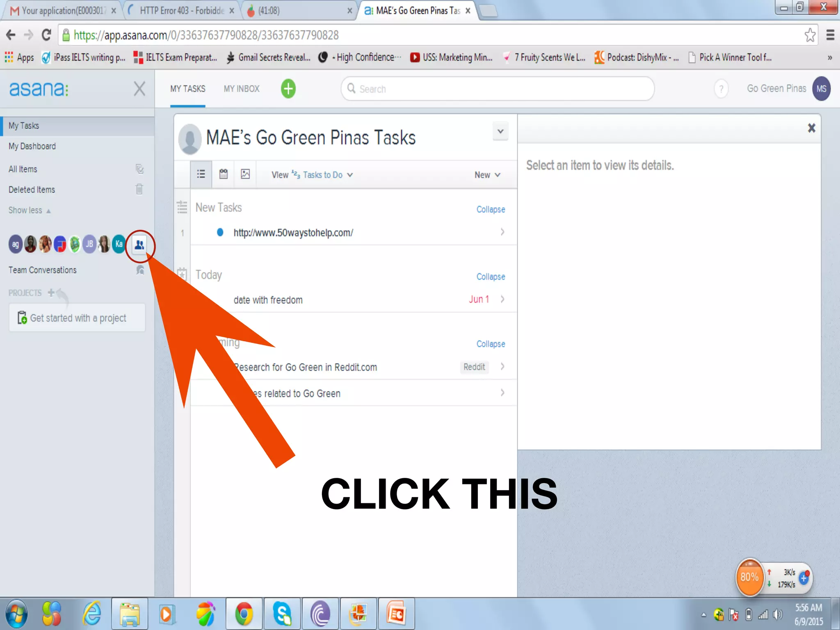Click the All Items archive icon
This screenshot has width=840, height=630.
pos(139,169)
